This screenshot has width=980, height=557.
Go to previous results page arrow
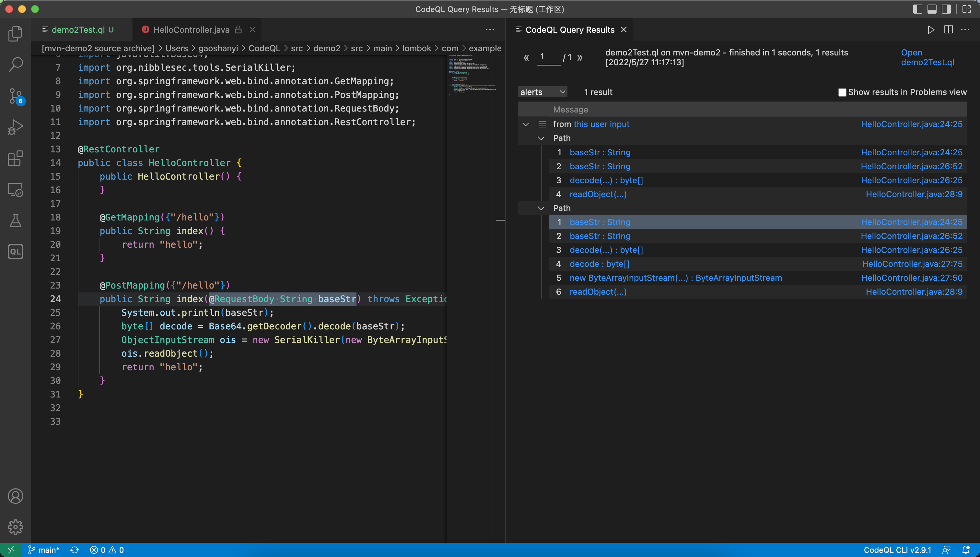click(x=526, y=57)
